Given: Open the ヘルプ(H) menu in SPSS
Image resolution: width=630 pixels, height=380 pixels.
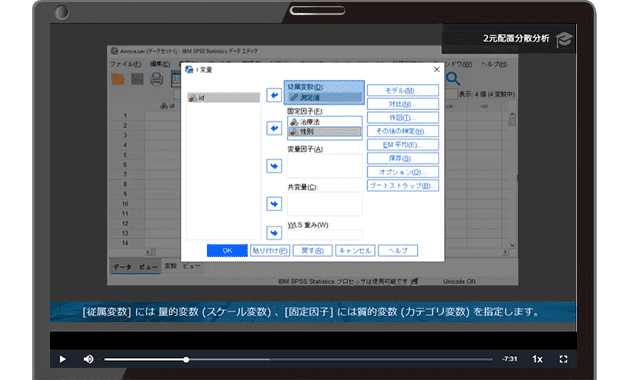Looking at the screenshot, I should [x=494, y=64].
